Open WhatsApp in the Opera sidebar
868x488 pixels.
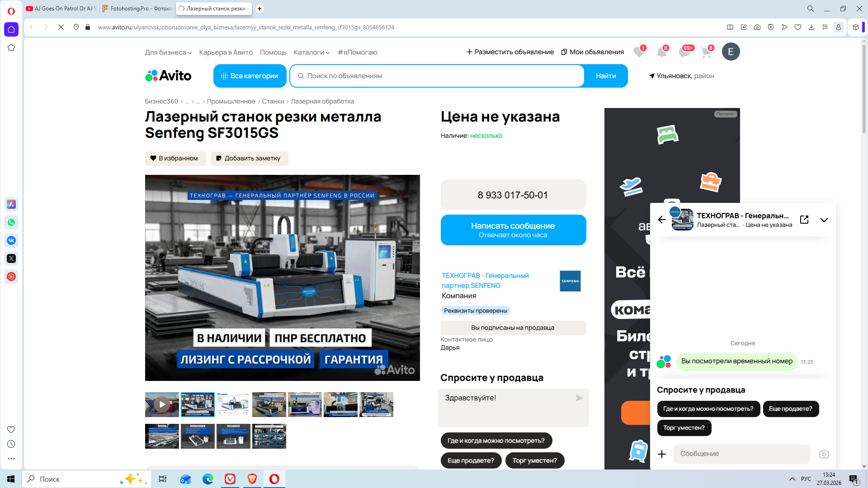click(x=11, y=222)
